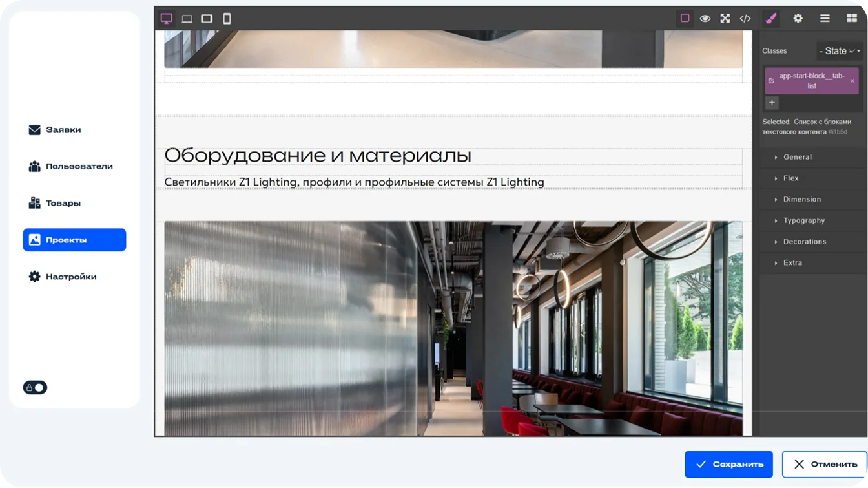The height and width of the screenshot is (488, 868).
Task: Open the component Settings gear panel
Action: (798, 18)
